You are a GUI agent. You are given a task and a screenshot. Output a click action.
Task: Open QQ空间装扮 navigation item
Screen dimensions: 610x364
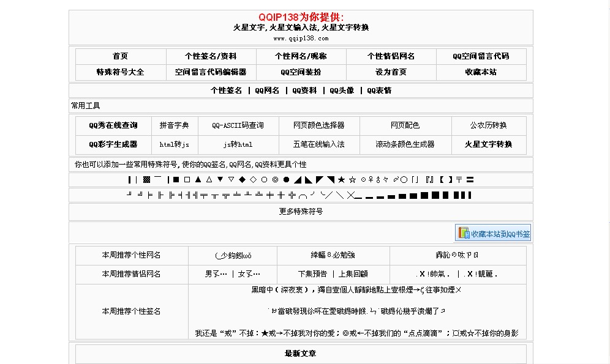pos(301,72)
